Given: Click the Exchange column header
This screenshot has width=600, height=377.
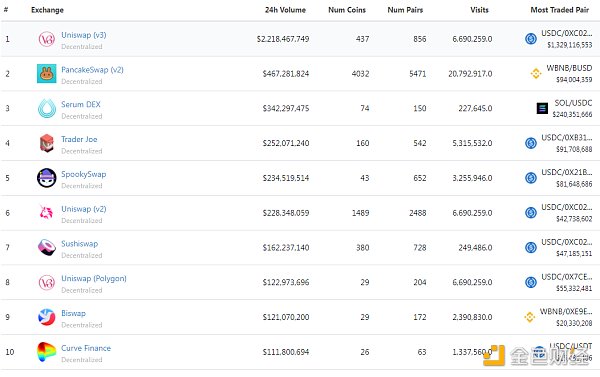Looking at the screenshot, I should tap(47, 10).
